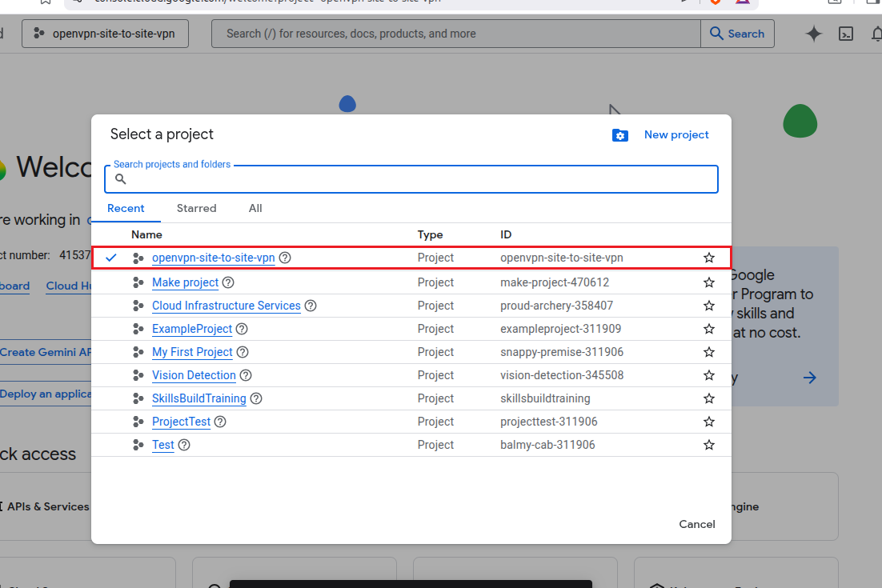Click the Select a project dialog title
The width and height of the screenshot is (882, 588).
[162, 134]
